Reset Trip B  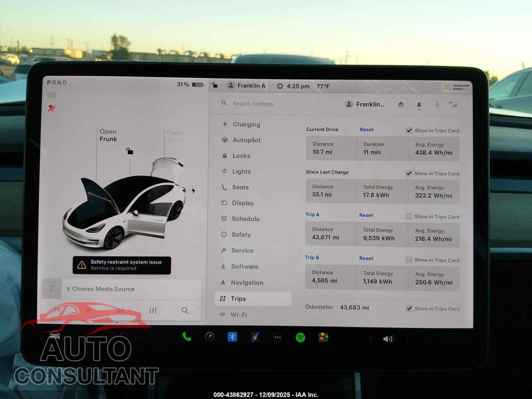(x=366, y=258)
